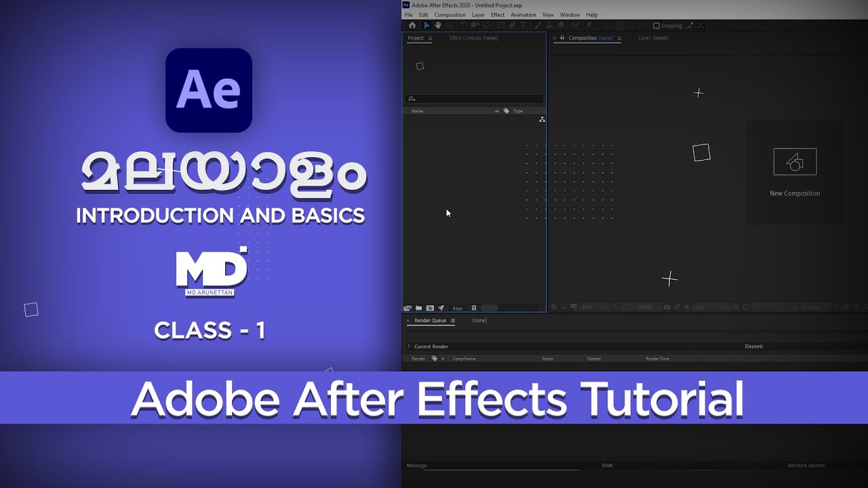The height and width of the screenshot is (488, 868).
Task: Enable the Snapping checkbox
Action: pos(656,26)
